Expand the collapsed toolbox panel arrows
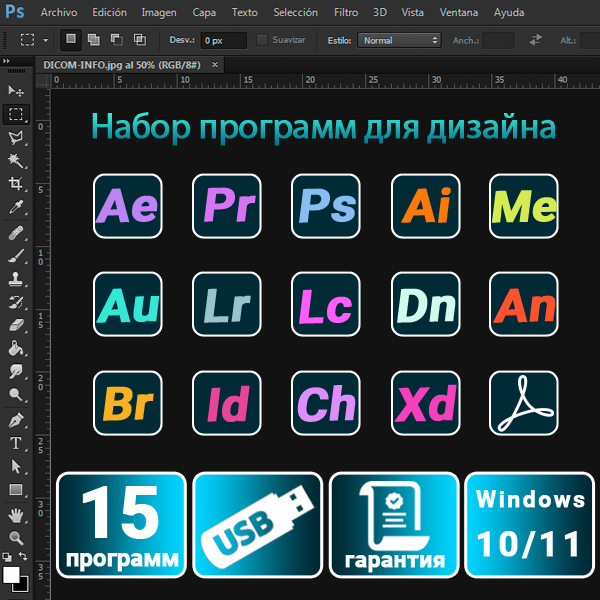The image size is (600, 600). click(x=6, y=61)
